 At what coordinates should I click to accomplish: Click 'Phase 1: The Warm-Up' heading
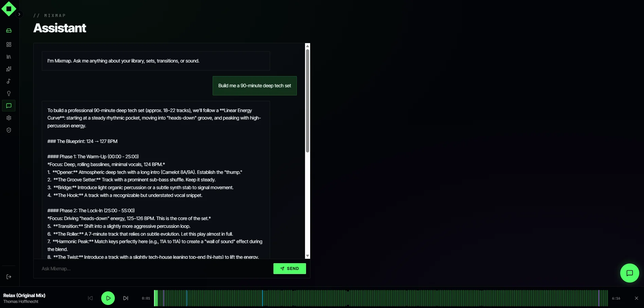(x=93, y=157)
